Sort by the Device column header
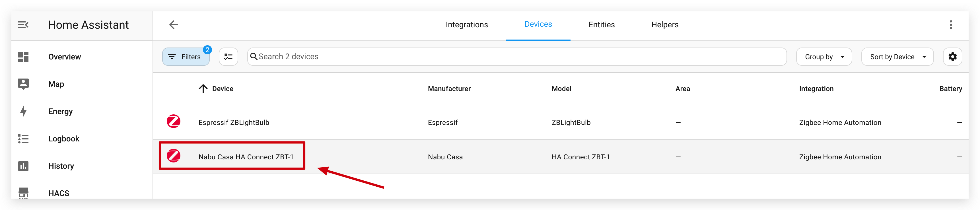Viewport: 980px width, 210px height. (x=223, y=89)
